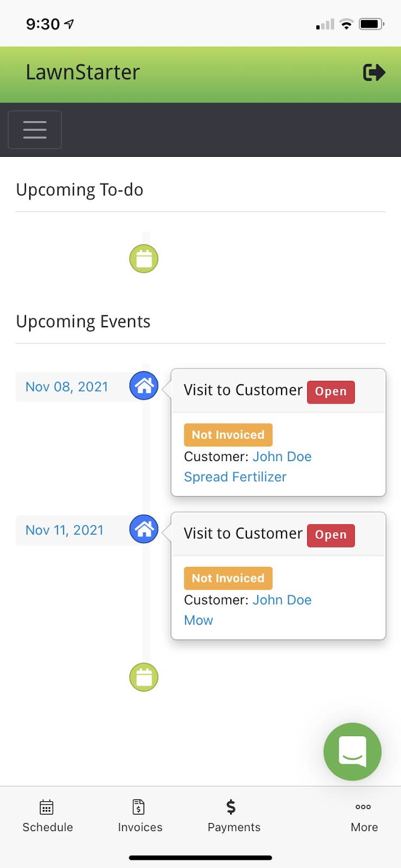Click the calendar icon under Upcoming To-do
The width and height of the screenshot is (401, 868).
[144, 259]
